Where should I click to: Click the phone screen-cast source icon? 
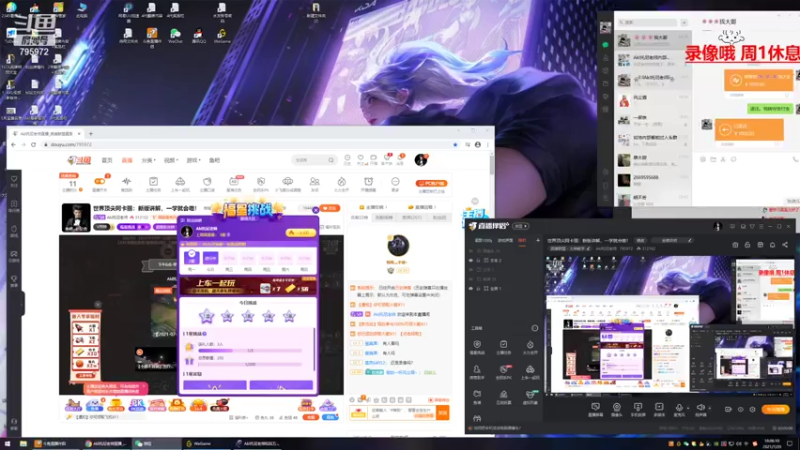pyautogui.click(x=638, y=407)
